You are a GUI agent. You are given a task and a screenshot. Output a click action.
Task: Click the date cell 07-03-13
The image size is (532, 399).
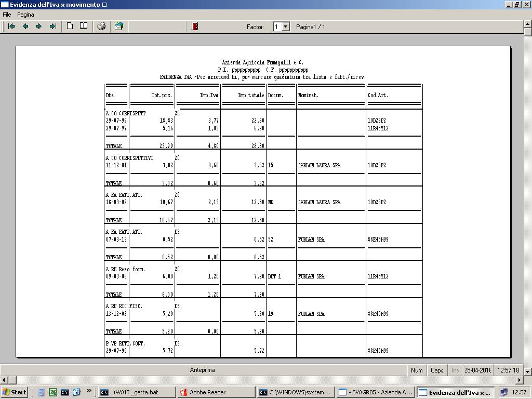coord(116,240)
